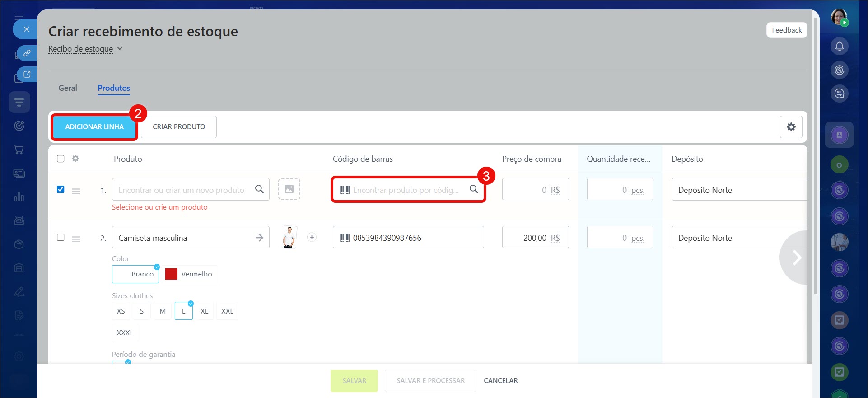Click the plus icon beside the shirt image
The width and height of the screenshot is (868, 398).
[312, 237]
